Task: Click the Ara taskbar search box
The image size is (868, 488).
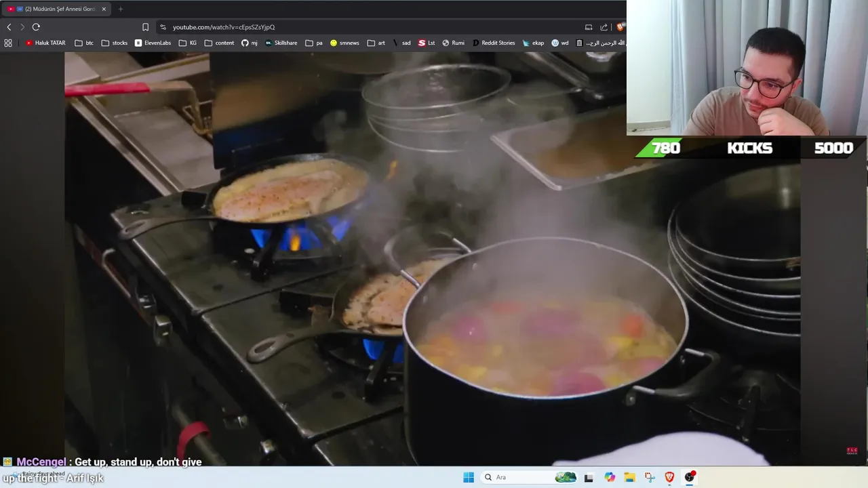Action: 530,477
